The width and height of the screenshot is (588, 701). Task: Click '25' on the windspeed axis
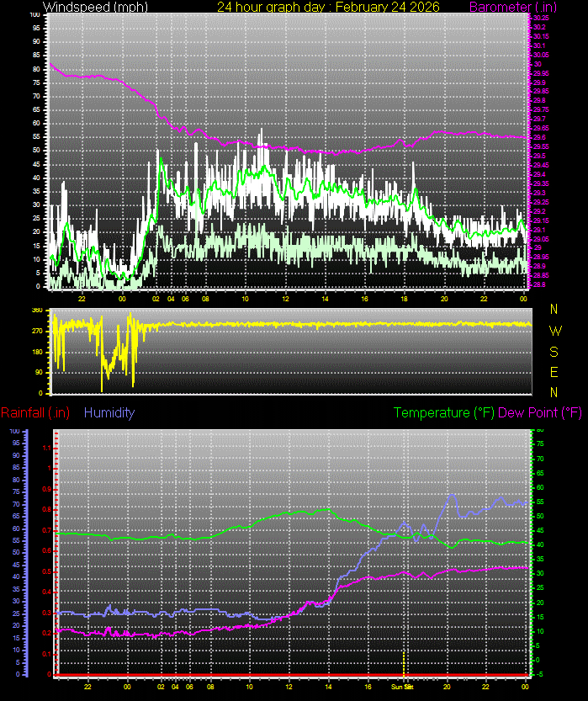[36, 218]
